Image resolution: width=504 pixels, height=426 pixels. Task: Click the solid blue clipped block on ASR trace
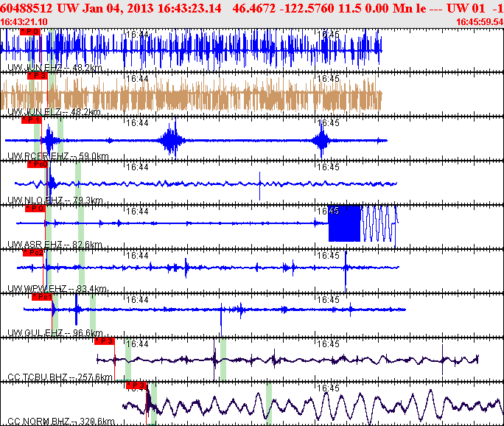[344, 223]
